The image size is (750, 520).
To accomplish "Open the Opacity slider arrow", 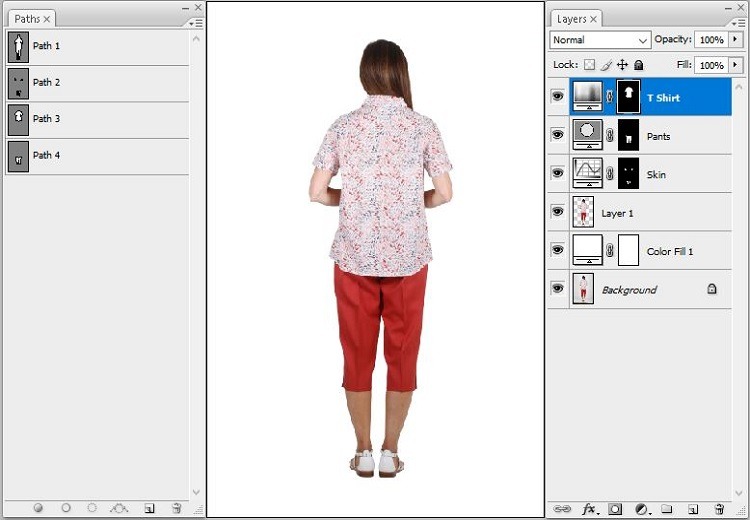I will click(x=736, y=40).
